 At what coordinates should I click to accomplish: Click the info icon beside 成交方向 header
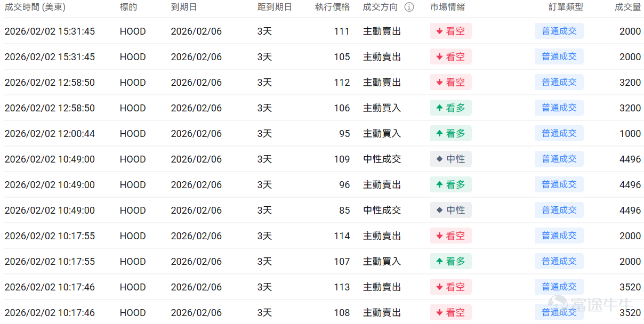tap(409, 7)
